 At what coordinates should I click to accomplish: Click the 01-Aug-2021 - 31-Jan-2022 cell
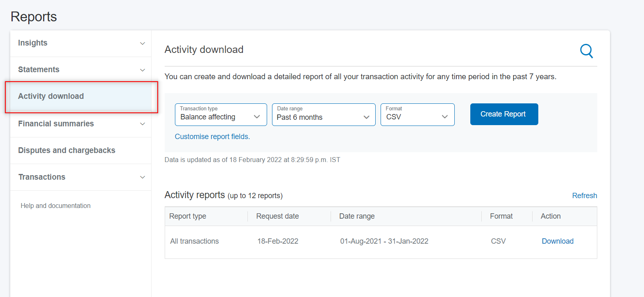click(384, 241)
